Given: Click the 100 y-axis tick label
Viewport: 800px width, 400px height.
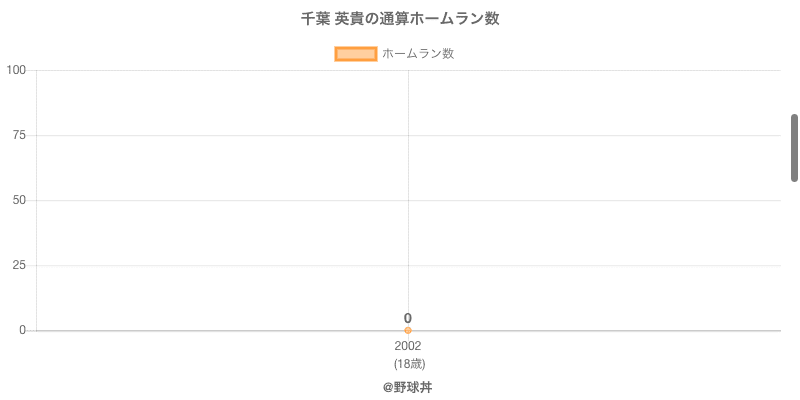Looking at the screenshot, I should [x=16, y=70].
